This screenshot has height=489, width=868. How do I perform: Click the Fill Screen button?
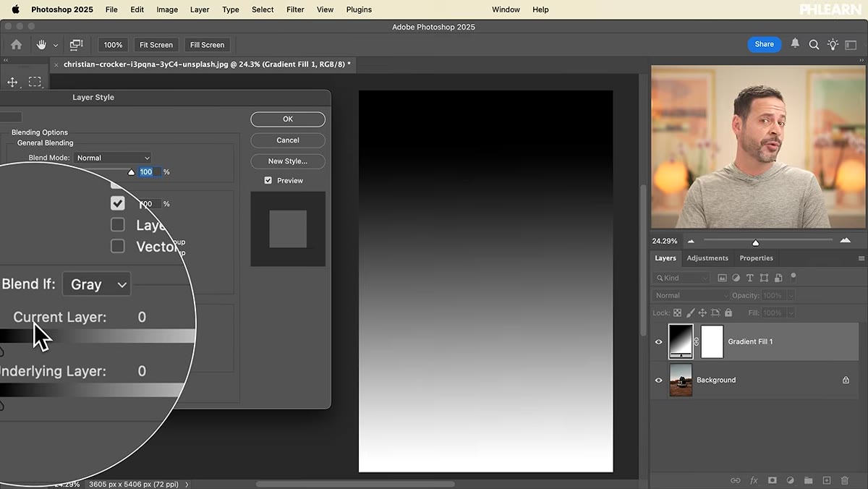point(208,45)
